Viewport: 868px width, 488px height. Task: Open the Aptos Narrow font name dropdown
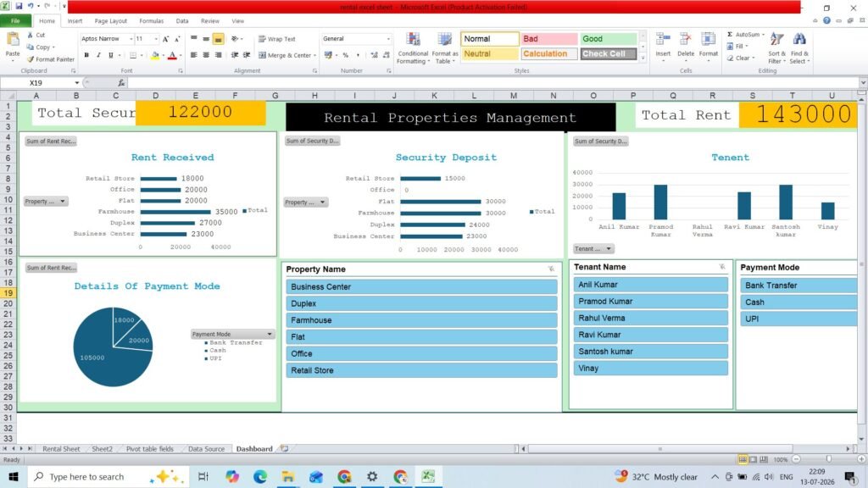point(131,39)
